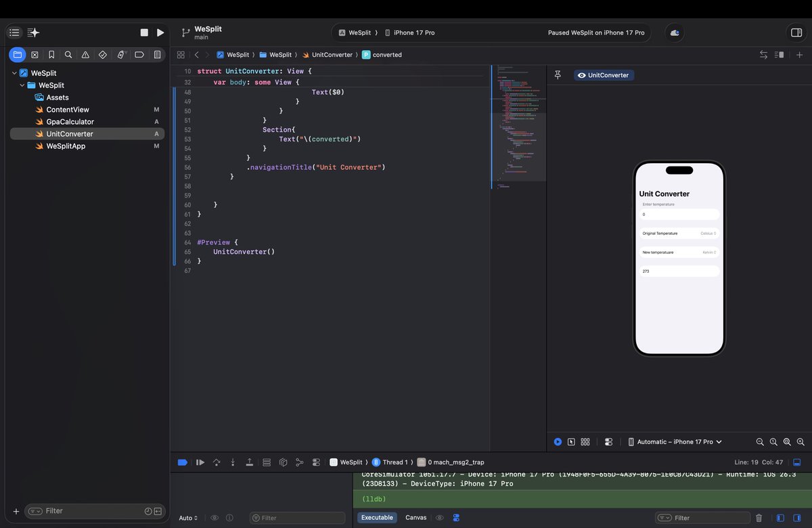Screen dimensions: 812x528
Task: Open the Auto variables scope menu
Action: [x=188, y=518]
